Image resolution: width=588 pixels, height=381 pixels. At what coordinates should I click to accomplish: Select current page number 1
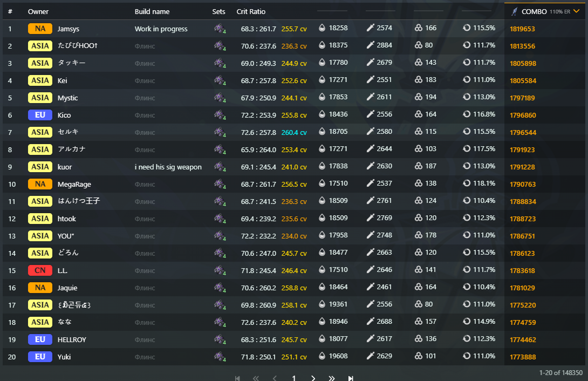[294, 378]
